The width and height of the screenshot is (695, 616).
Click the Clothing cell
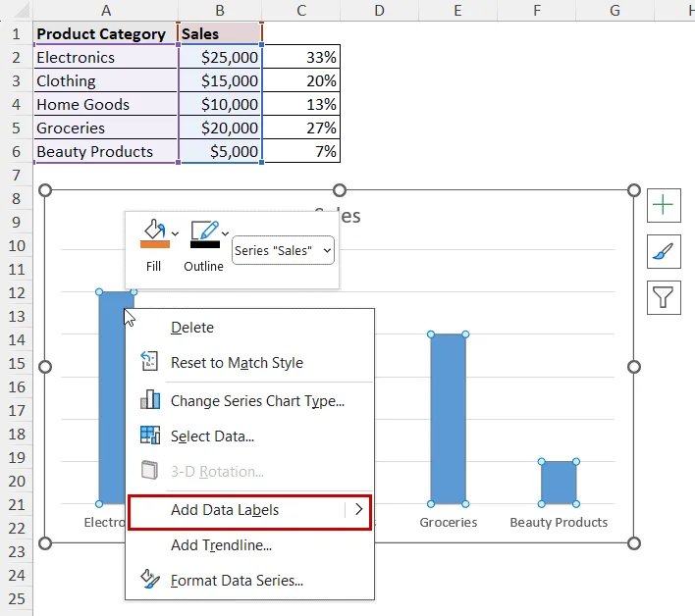point(105,80)
